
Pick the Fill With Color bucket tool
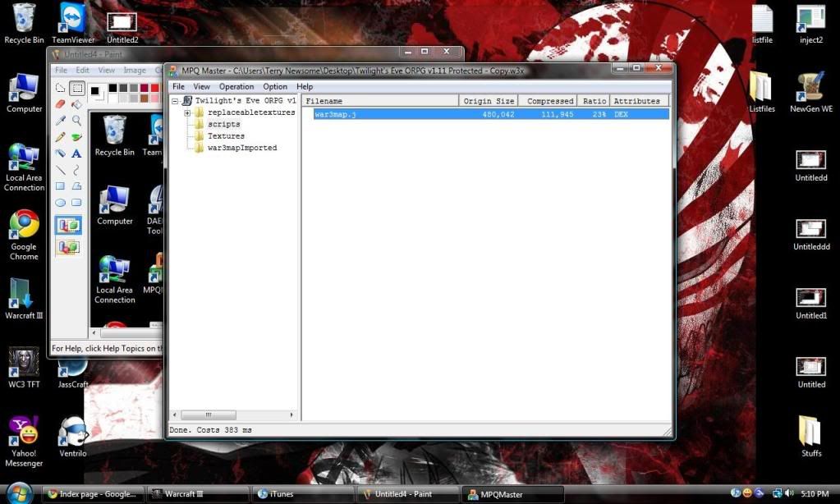(77, 104)
